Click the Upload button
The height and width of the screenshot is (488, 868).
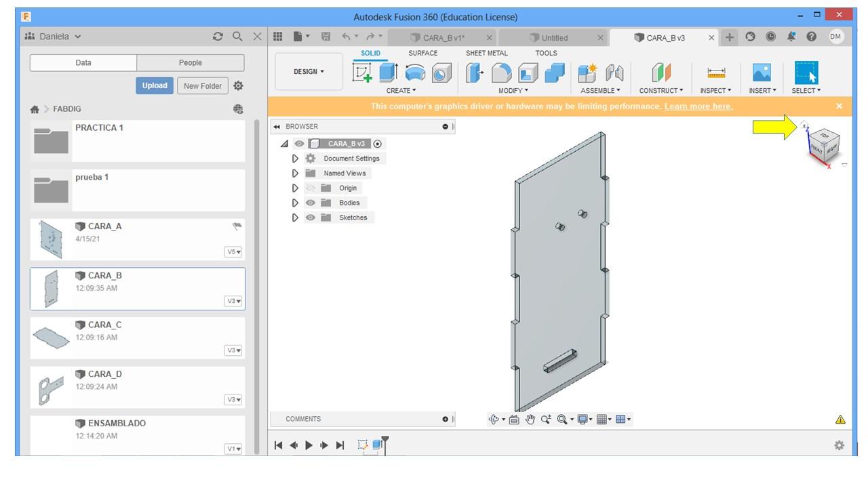(x=155, y=86)
